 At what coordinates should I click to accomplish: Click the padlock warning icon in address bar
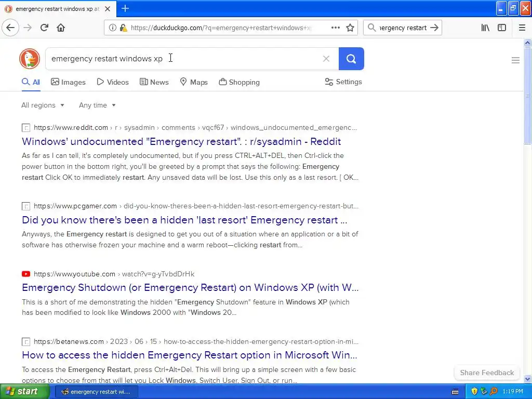tap(124, 28)
